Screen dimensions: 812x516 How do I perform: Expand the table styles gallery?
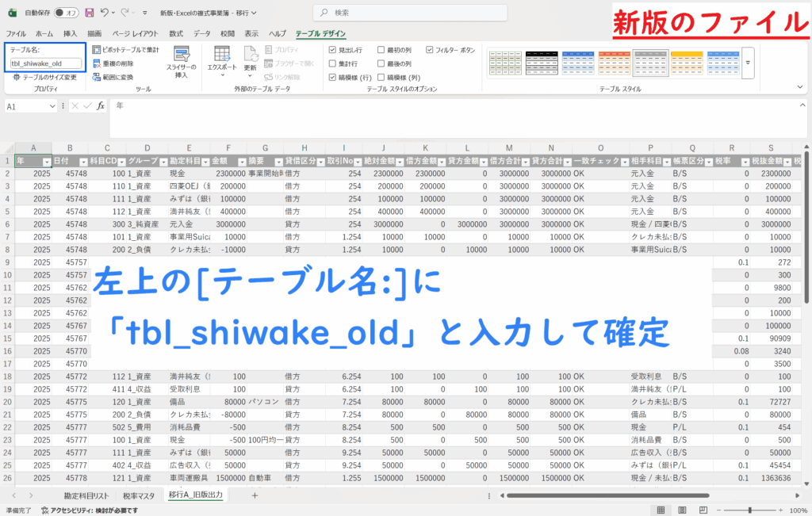coord(748,63)
